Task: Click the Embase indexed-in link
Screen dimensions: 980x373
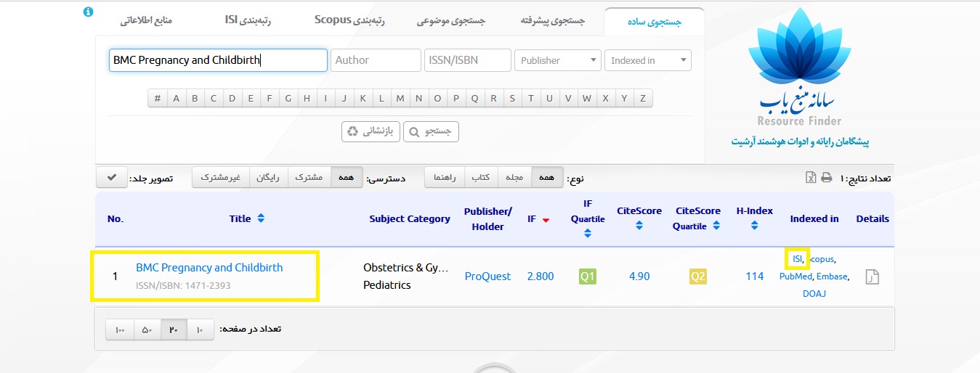Action: (832, 276)
